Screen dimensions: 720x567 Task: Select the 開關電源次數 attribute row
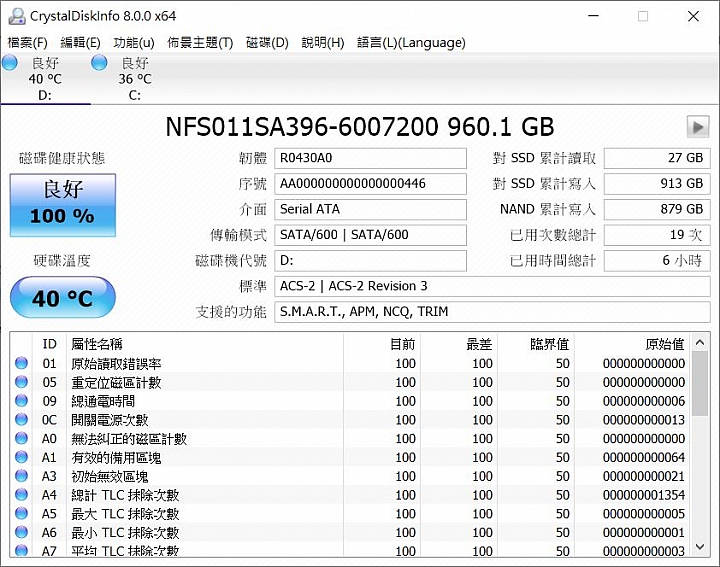[350, 420]
